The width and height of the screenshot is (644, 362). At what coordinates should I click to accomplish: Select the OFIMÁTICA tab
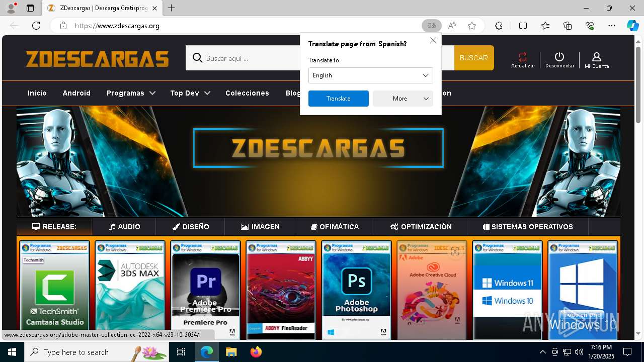point(335,227)
